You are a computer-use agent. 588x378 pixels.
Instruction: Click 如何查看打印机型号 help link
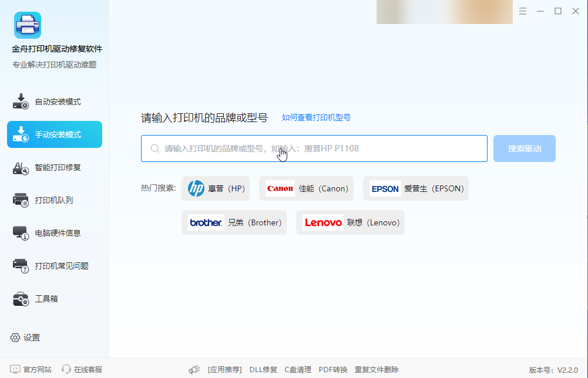(x=316, y=117)
